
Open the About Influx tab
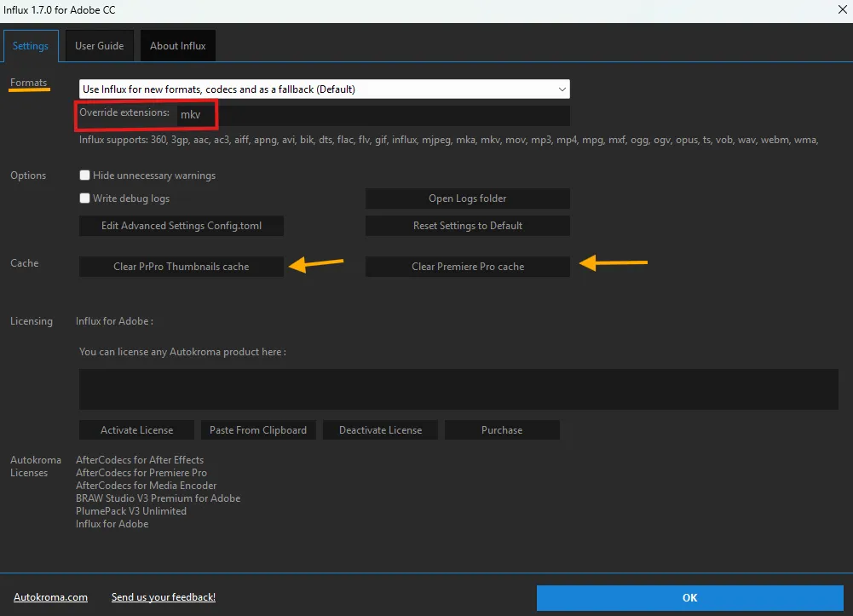178,46
